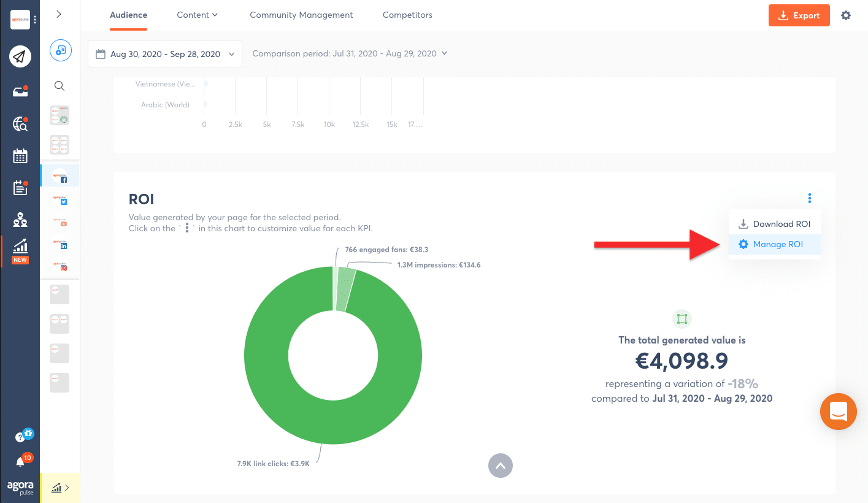This screenshot has width=868, height=503.
Task: Select the Facebook profile in sidebar
Action: tap(60, 176)
